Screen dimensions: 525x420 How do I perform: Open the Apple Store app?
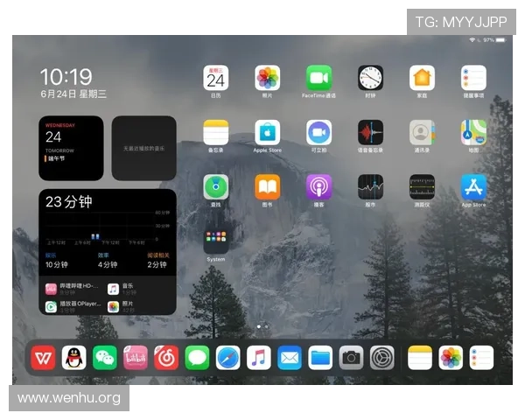click(x=267, y=132)
